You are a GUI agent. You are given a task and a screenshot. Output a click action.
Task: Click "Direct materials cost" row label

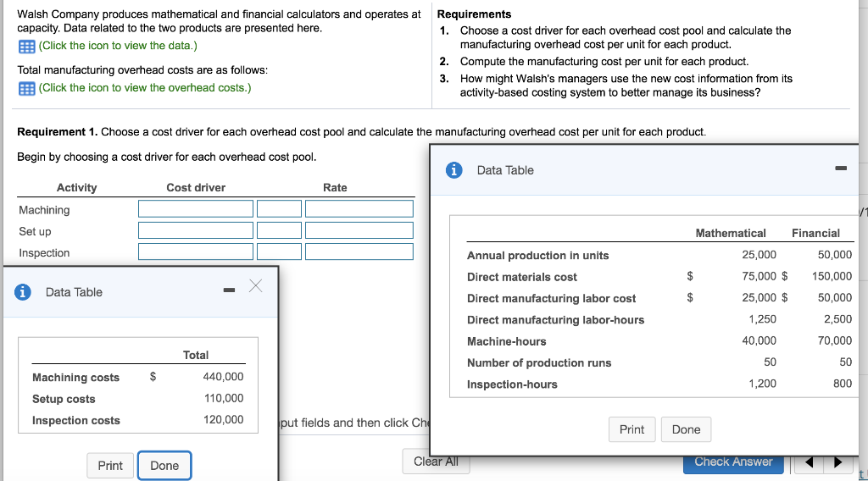521,277
